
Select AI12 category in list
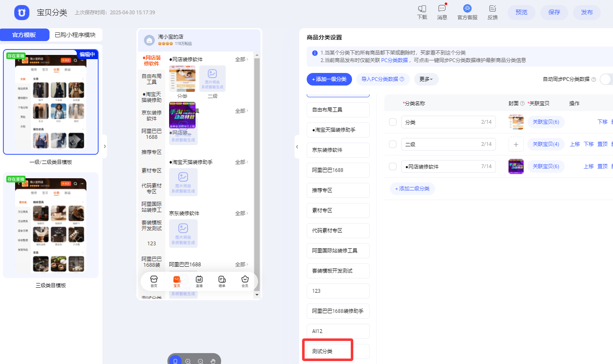coord(338,331)
